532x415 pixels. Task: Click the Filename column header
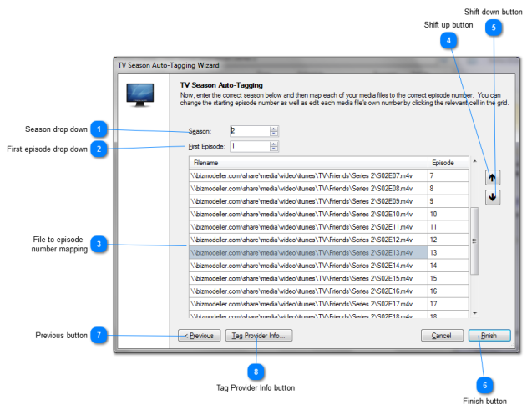tap(307, 163)
